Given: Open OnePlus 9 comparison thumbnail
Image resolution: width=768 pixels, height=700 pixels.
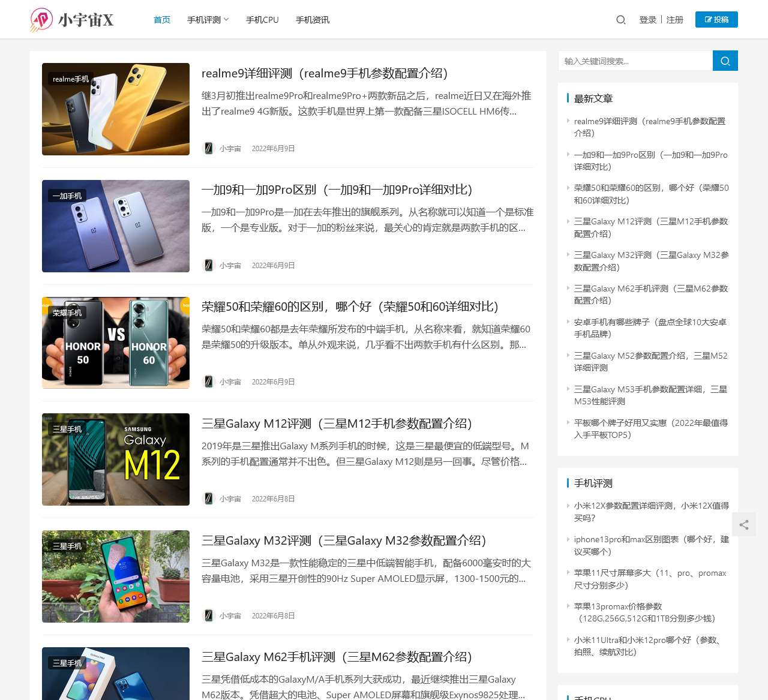Looking at the screenshot, I should click(x=116, y=226).
